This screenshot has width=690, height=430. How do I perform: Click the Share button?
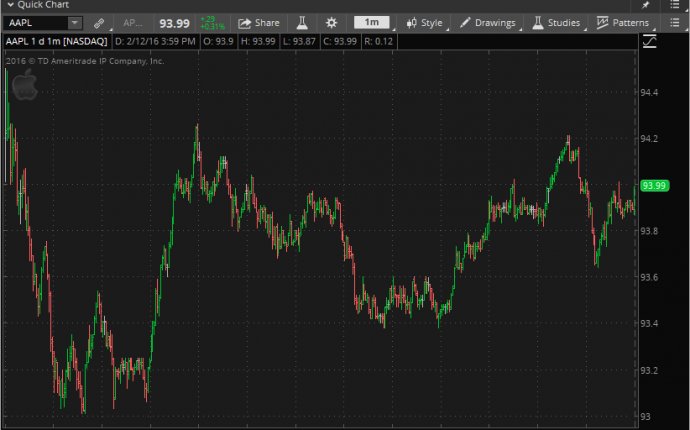tap(259, 23)
